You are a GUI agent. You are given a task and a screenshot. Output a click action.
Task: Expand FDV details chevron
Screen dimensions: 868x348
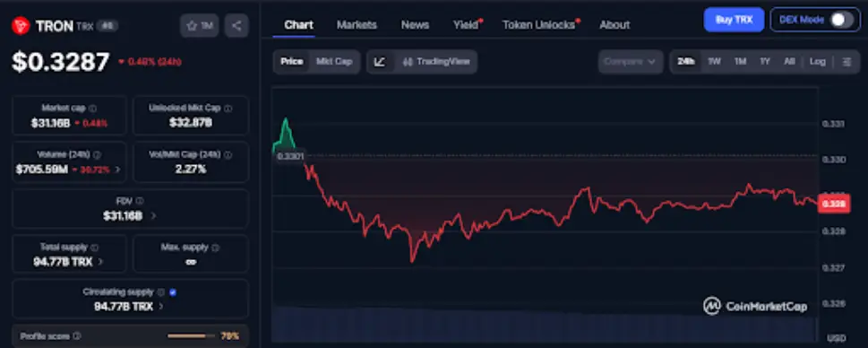coord(153,215)
